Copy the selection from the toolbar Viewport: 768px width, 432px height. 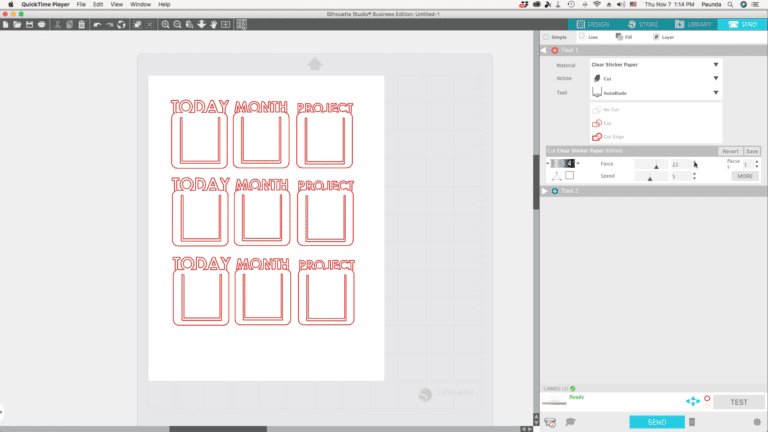tap(70, 24)
